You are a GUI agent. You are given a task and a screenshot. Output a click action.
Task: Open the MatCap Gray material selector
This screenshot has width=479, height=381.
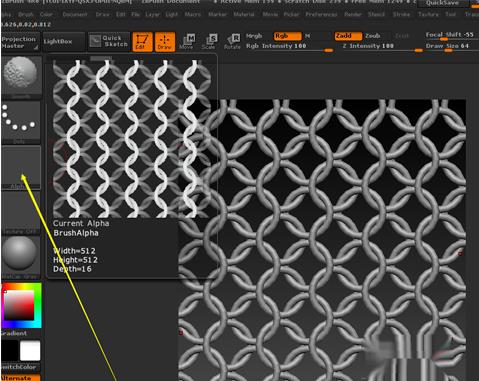point(21,257)
